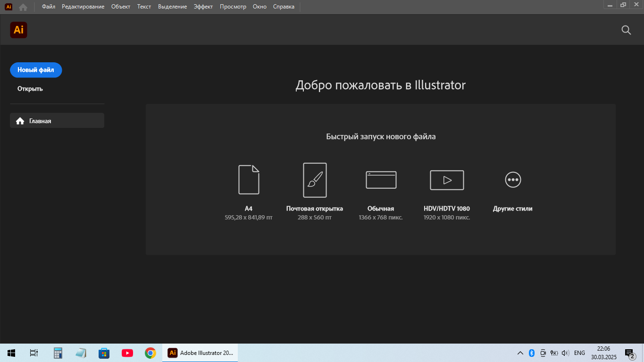The width and height of the screenshot is (644, 362).
Task: Open the Редактирование menu
Action: click(83, 7)
